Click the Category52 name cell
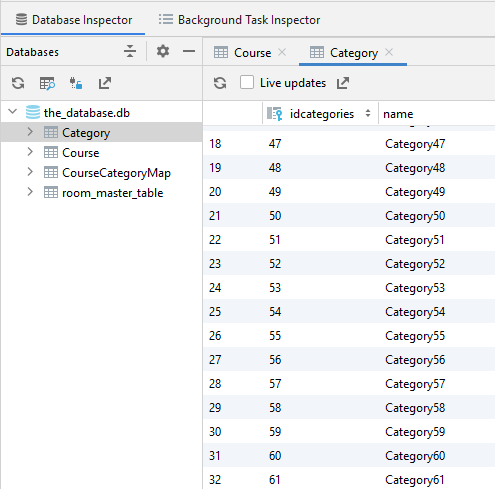This screenshot has width=495, height=489. [415, 264]
